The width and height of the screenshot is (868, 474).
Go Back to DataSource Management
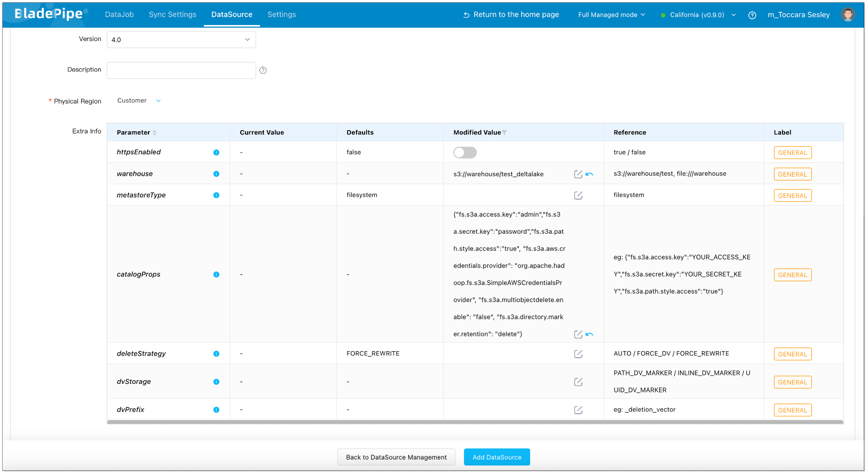coord(396,457)
